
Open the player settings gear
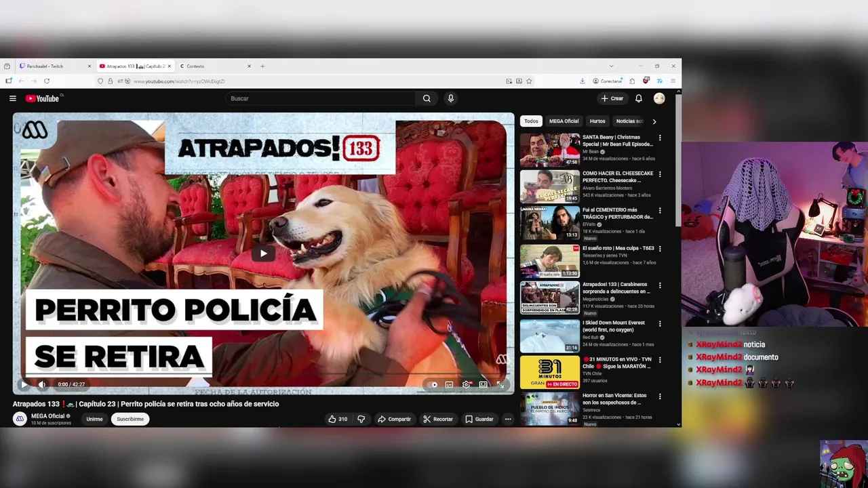tap(466, 384)
